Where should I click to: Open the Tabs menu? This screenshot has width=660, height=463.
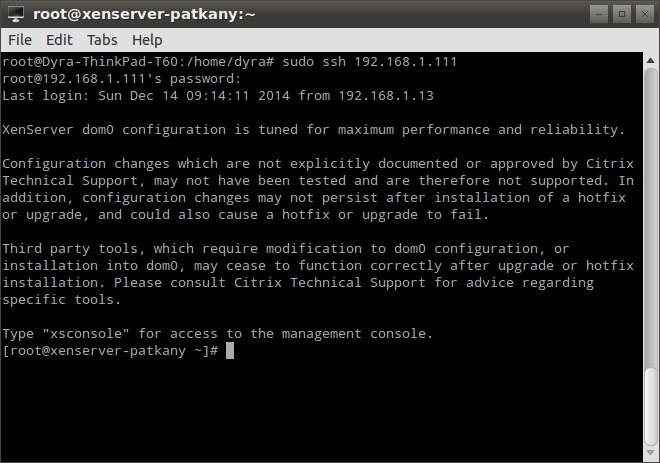point(102,40)
